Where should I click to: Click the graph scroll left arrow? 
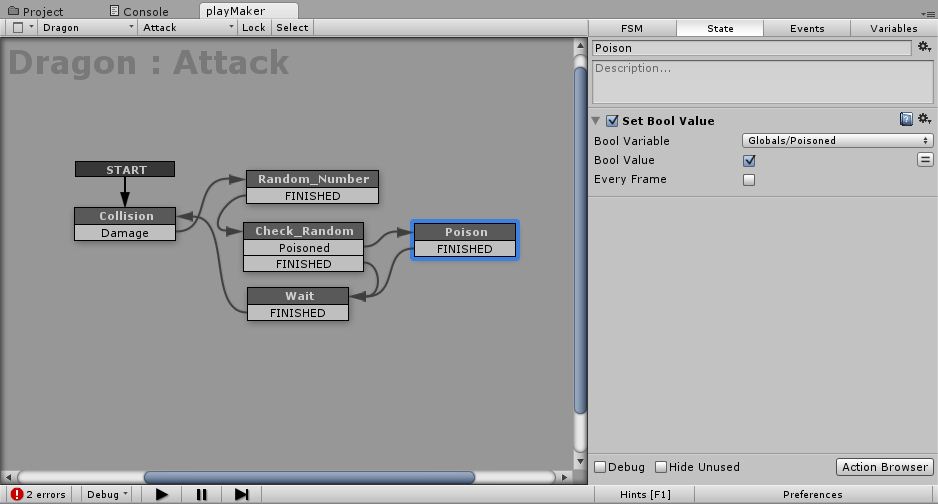coord(8,477)
